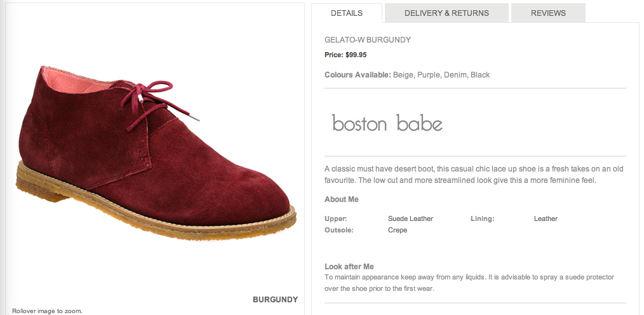Pick the Denim colour option
The height and width of the screenshot is (315, 644).
point(455,75)
